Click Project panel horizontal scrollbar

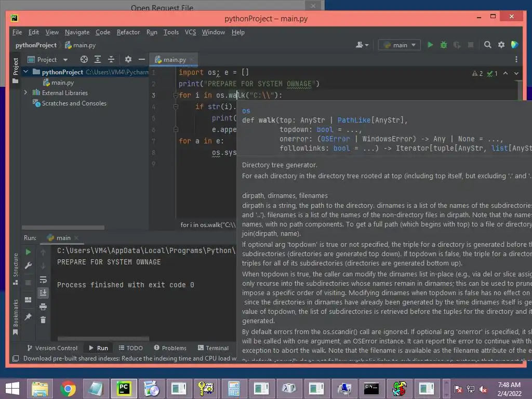63,228
